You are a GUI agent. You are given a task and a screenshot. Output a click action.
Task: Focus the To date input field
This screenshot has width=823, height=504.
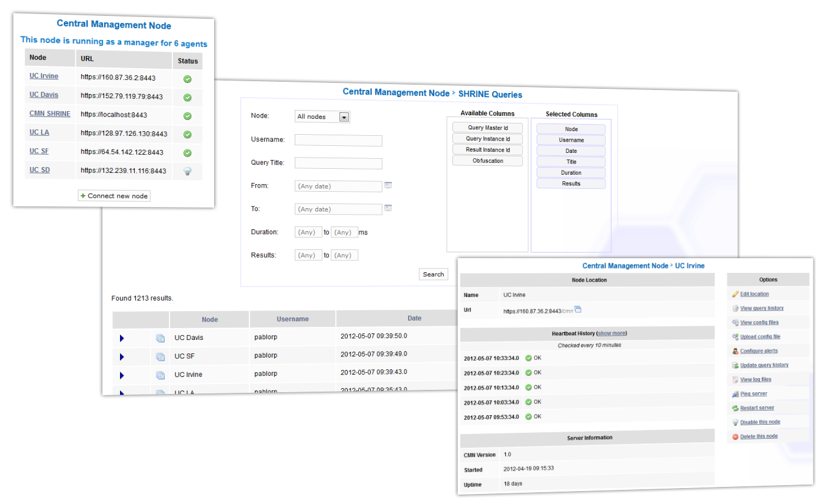coord(338,209)
